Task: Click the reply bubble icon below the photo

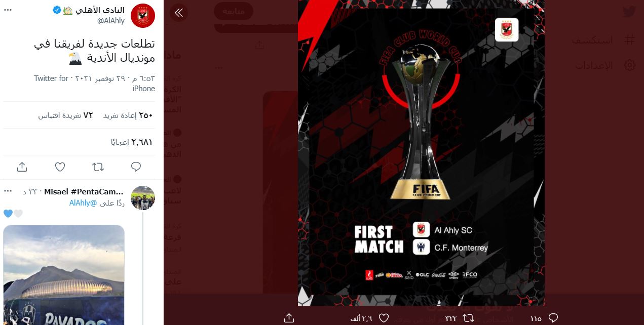Action: pos(553,318)
